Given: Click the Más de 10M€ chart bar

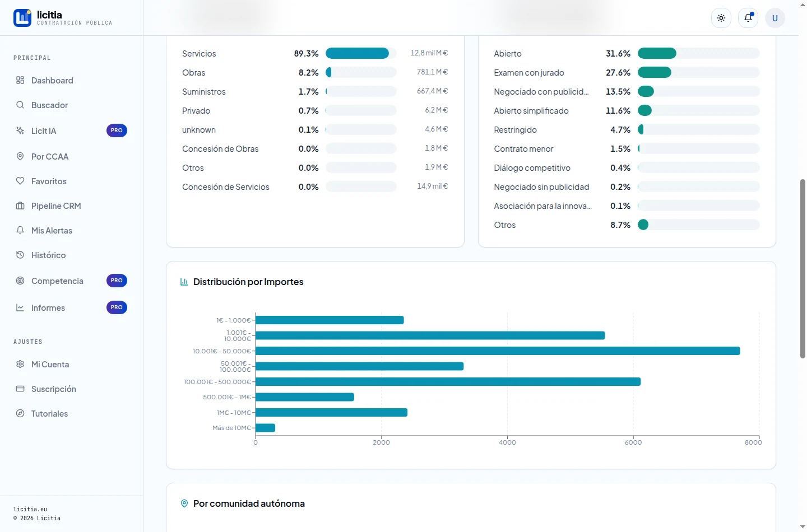Looking at the screenshot, I should (265, 428).
